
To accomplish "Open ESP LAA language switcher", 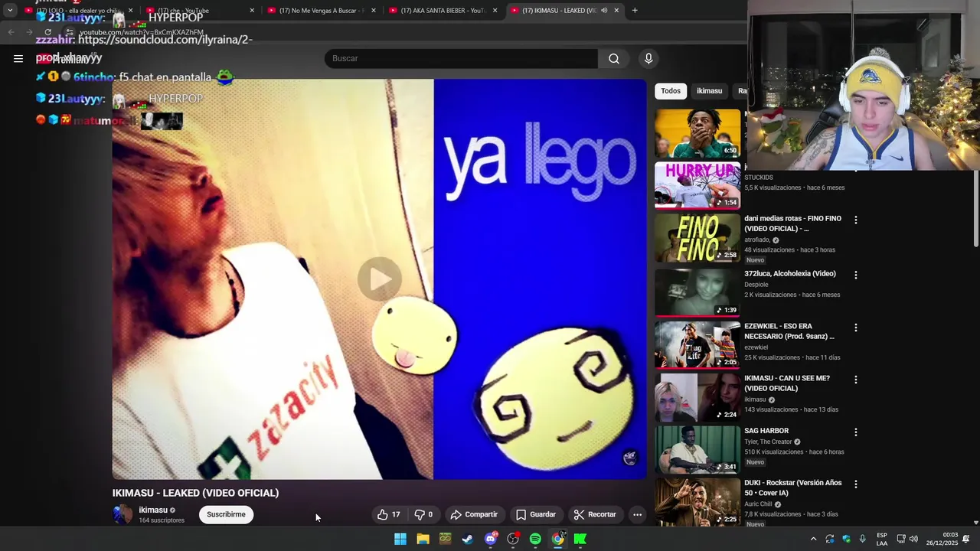I will pyautogui.click(x=882, y=539).
